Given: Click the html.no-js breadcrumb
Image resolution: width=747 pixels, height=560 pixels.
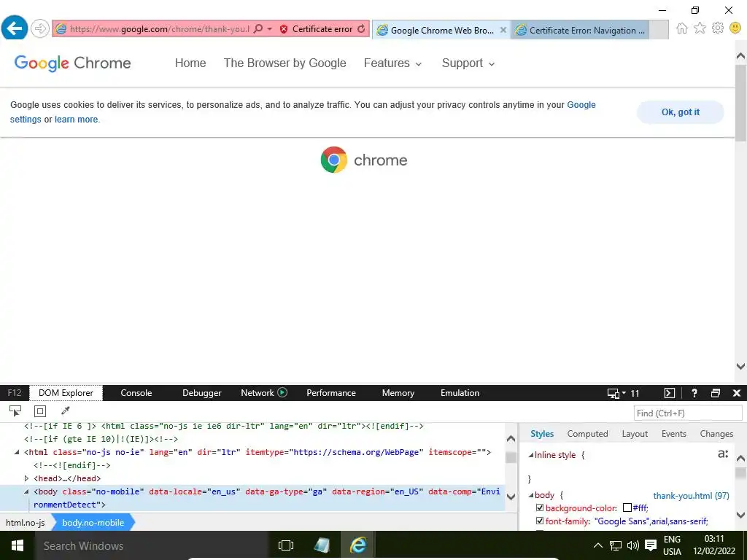Looking at the screenshot, I should (26, 522).
